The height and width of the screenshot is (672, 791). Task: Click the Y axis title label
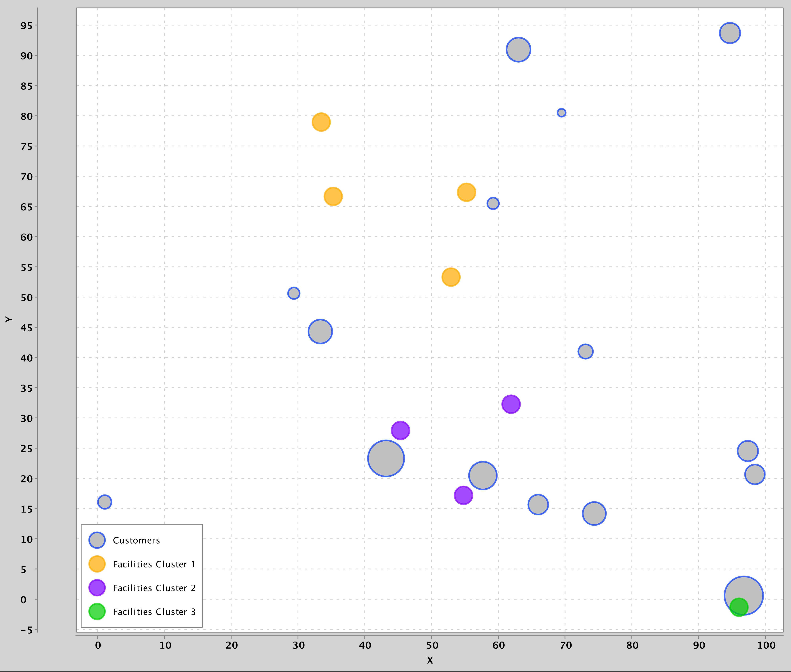pyautogui.click(x=9, y=319)
